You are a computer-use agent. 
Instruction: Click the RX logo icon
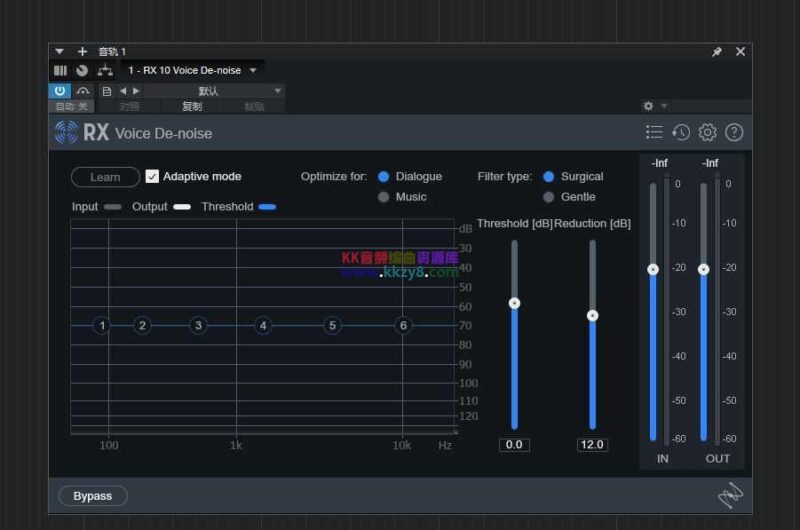(66, 132)
